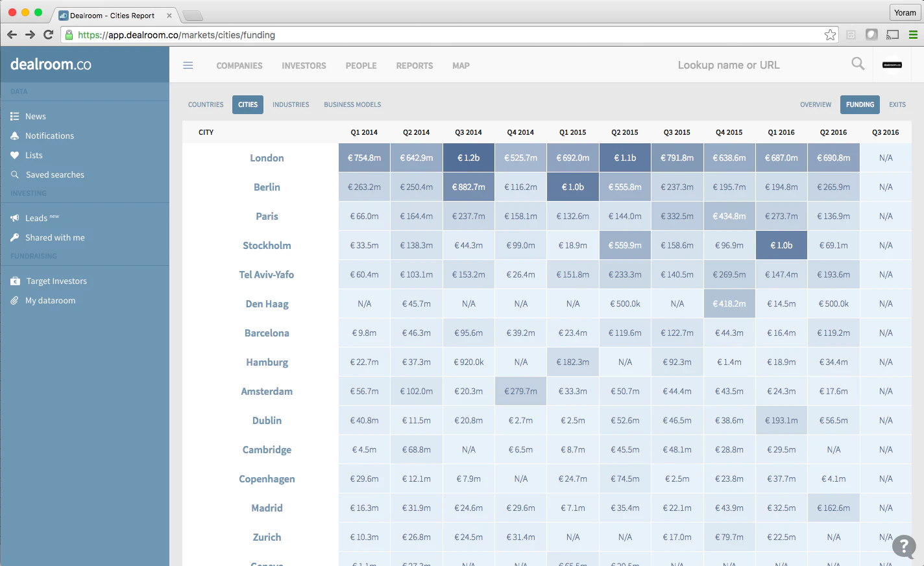Open a new browser tab
The width and height of the screenshot is (924, 566).
click(193, 16)
